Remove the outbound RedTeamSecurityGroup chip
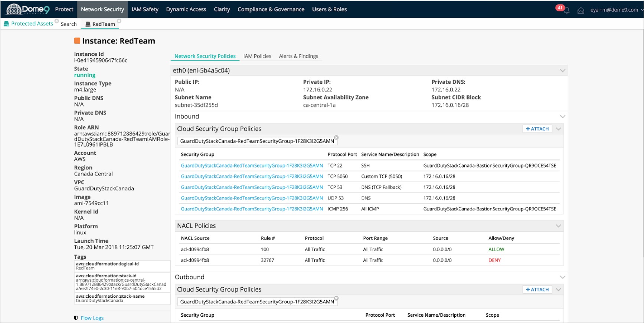The image size is (644, 323). pyautogui.click(x=336, y=298)
